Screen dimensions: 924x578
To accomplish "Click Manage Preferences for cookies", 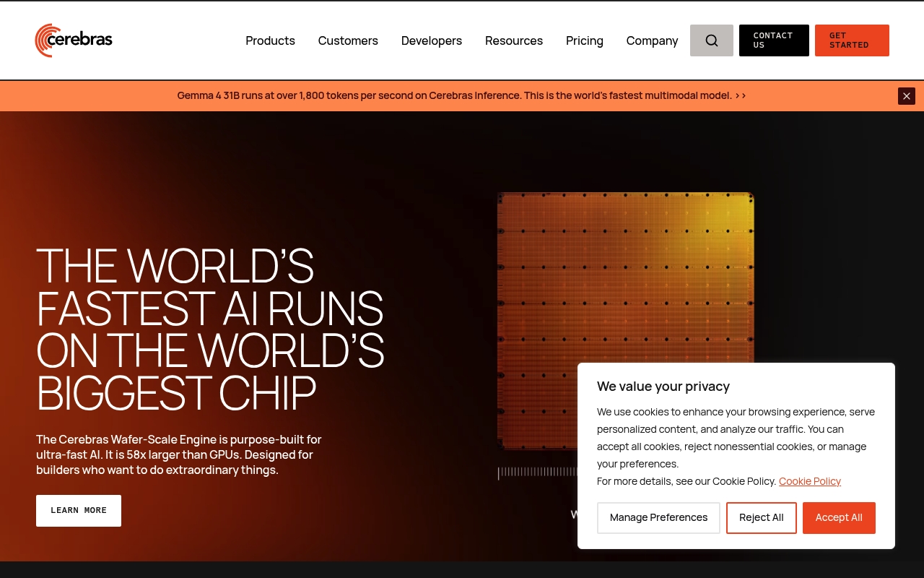I will click(x=658, y=518).
